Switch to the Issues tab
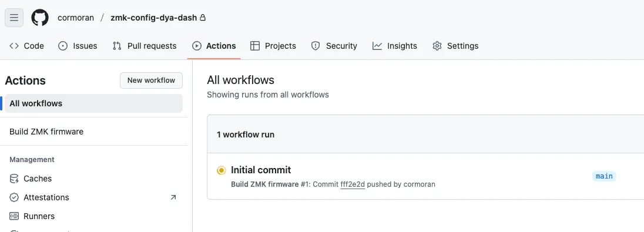 pyautogui.click(x=78, y=46)
